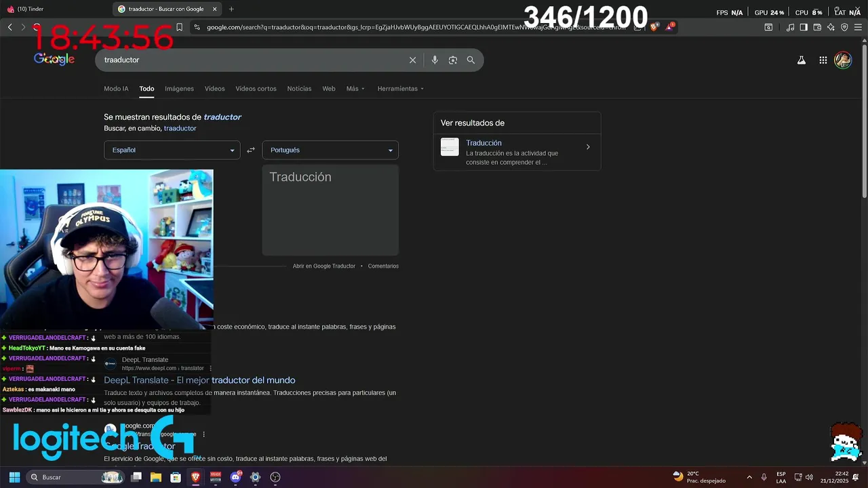Open the Google apps grid
This screenshot has height=488, width=868.
pyautogui.click(x=823, y=60)
